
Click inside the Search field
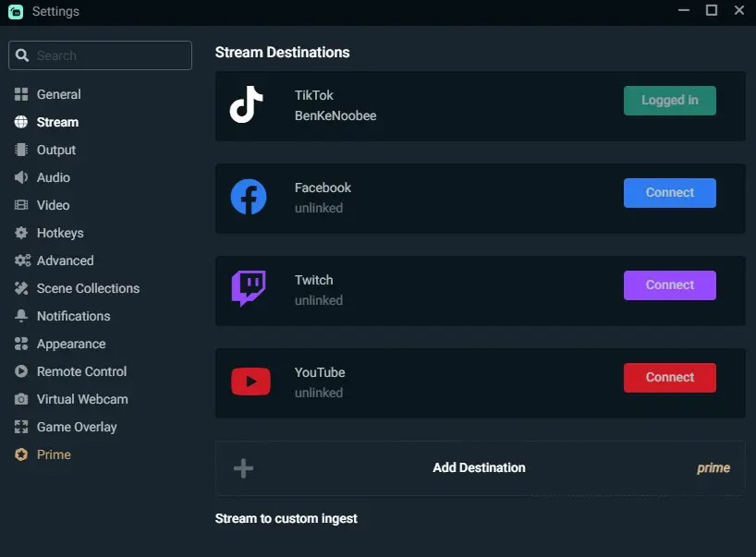click(100, 54)
